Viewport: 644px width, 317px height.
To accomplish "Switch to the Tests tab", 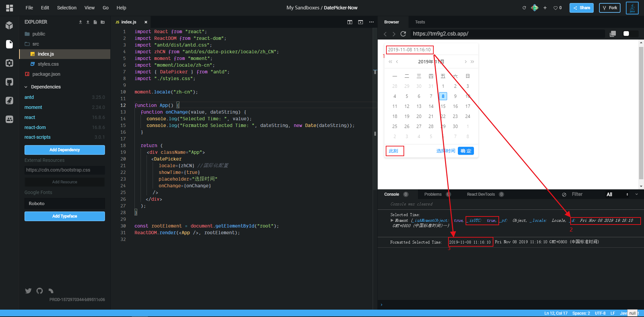I will [x=420, y=22].
